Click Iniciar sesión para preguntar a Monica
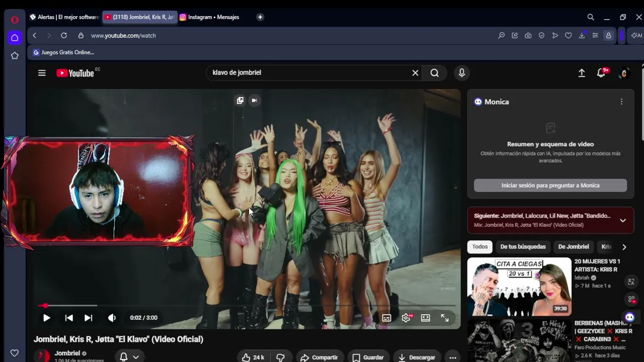The width and height of the screenshot is (644, 362). tap(550, 186)
